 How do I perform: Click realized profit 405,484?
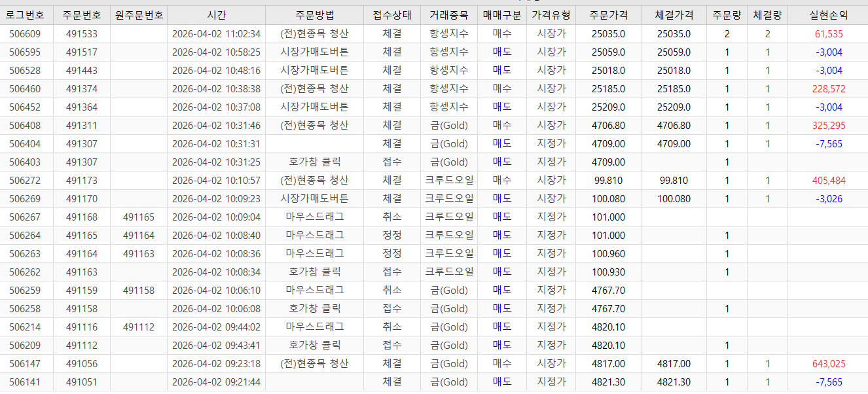tap(829, 181)
